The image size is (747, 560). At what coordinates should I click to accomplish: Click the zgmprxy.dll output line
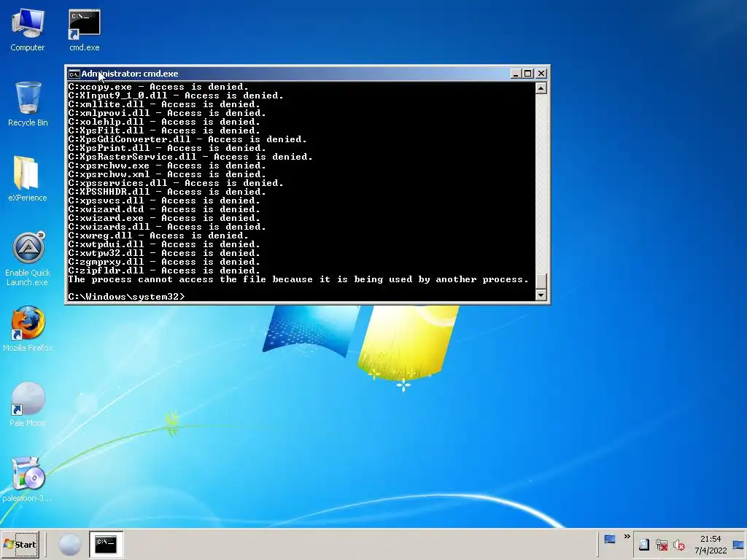[164, 262]
